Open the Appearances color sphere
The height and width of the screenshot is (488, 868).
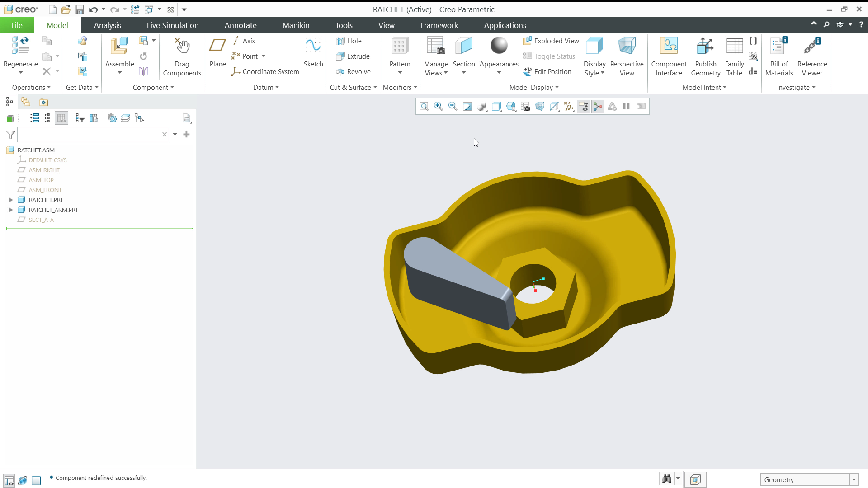499,46
